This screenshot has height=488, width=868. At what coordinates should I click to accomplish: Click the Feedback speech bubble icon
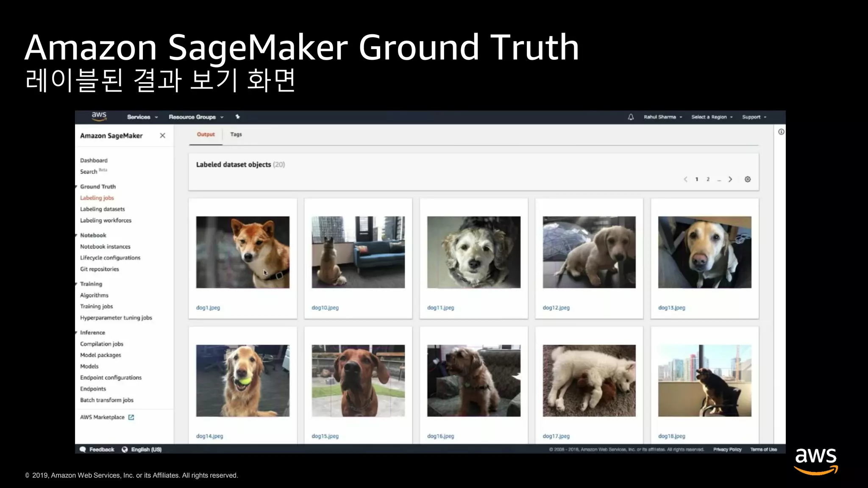[x=83, y=449]
